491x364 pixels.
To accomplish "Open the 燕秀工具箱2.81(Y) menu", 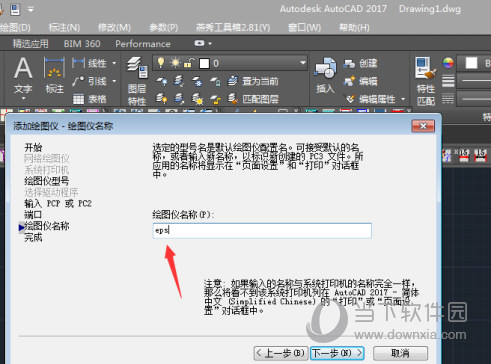I will (233, 27).
